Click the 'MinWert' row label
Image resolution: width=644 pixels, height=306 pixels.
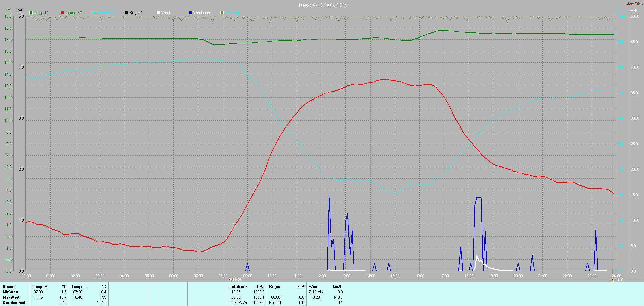click(x=11, y=292)
